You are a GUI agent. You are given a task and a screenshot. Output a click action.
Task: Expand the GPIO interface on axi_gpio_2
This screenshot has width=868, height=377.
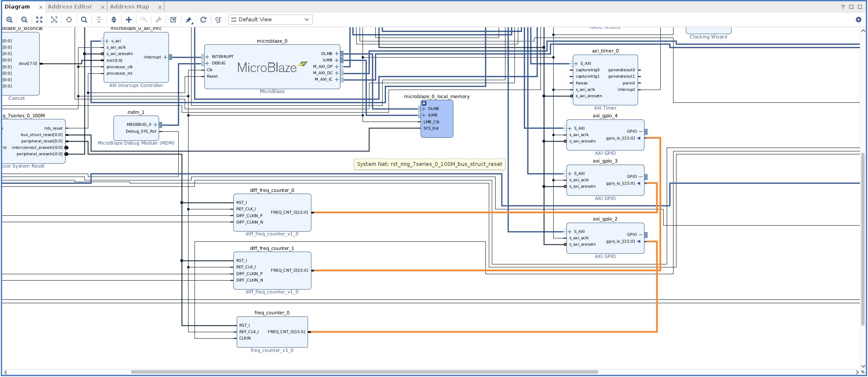tap(641, 235)
